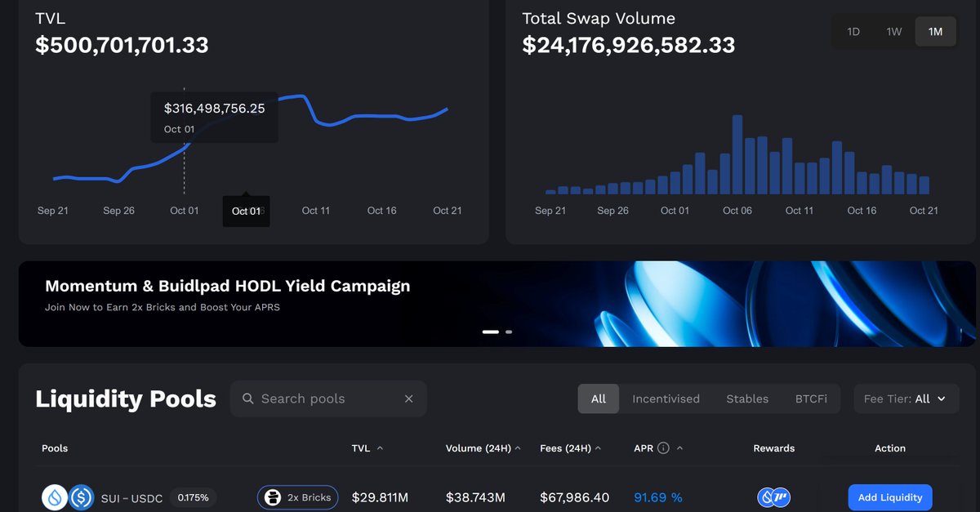Click the USDC token icon in pool row
The height and width of the screenshot is (512, 980).
point(81,497)
